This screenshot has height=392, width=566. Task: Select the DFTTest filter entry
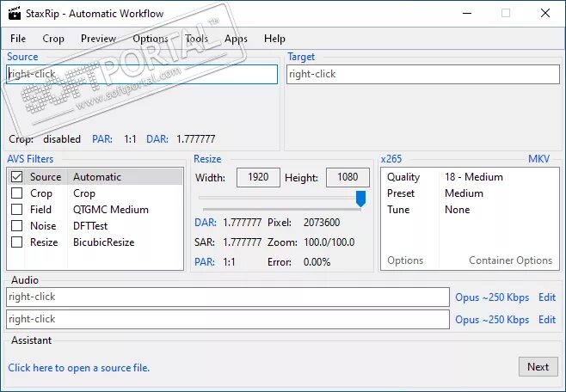90,226
